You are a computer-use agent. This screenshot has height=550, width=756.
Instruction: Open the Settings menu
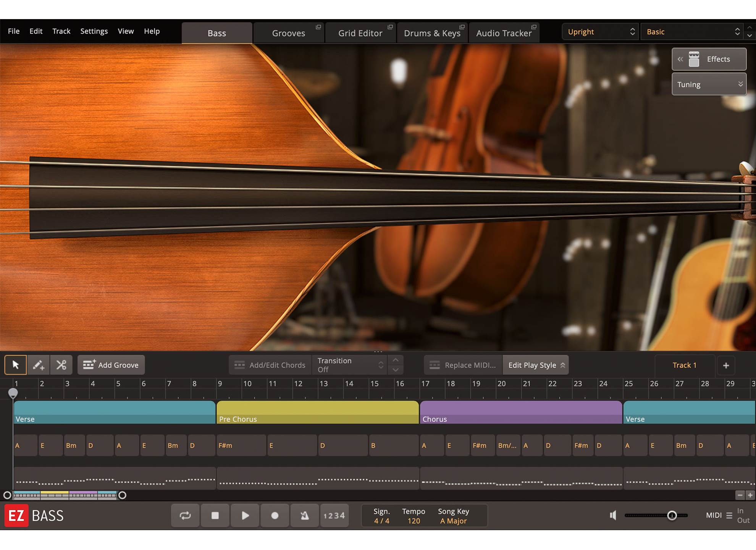(x=94, y=31)
